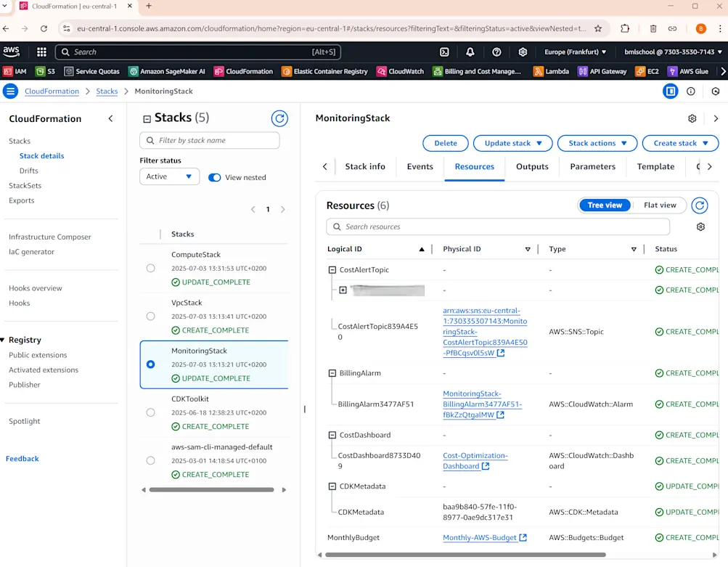The width and height of the screenshot is (728, 567).
Task: Open CloudWatch from the favorites bar
Action: coord(402,71)
